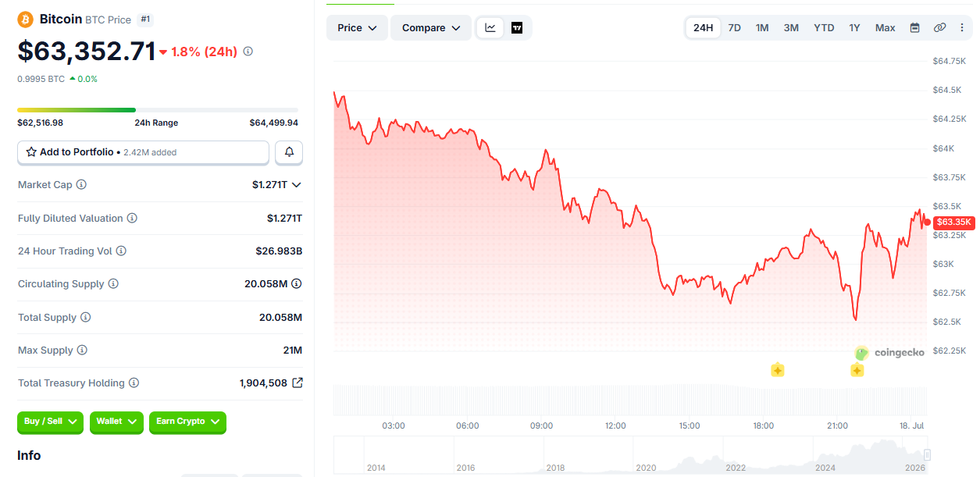Click the timeline navigator range handle
Viewport: 980px width, 477px height.
pyautogui.click(x=928, y=455)
